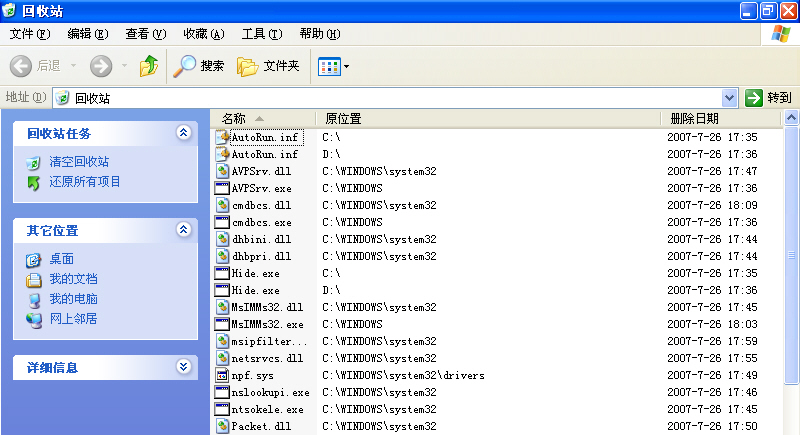
Task: Open the 收藏(A) menu
Action: point(204,34)
